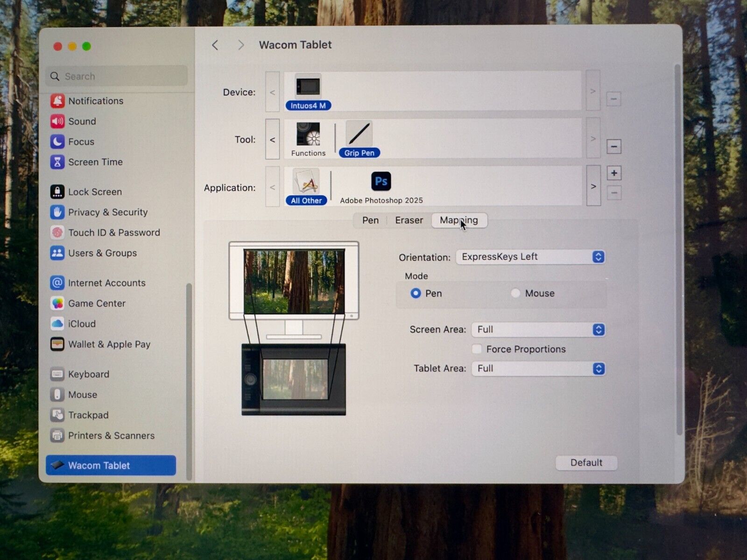This screenshot has height=560, width=747.
Task: Open Touch ID & Password settings
Action: [105, 233]
